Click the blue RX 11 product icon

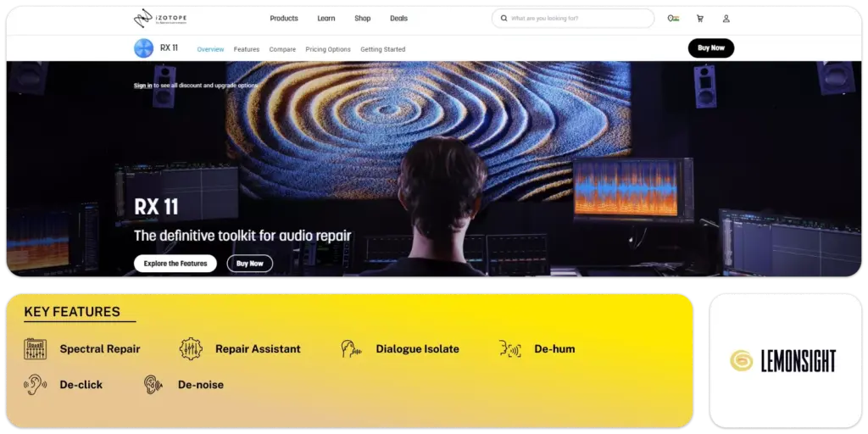click(x=144, y=48)
